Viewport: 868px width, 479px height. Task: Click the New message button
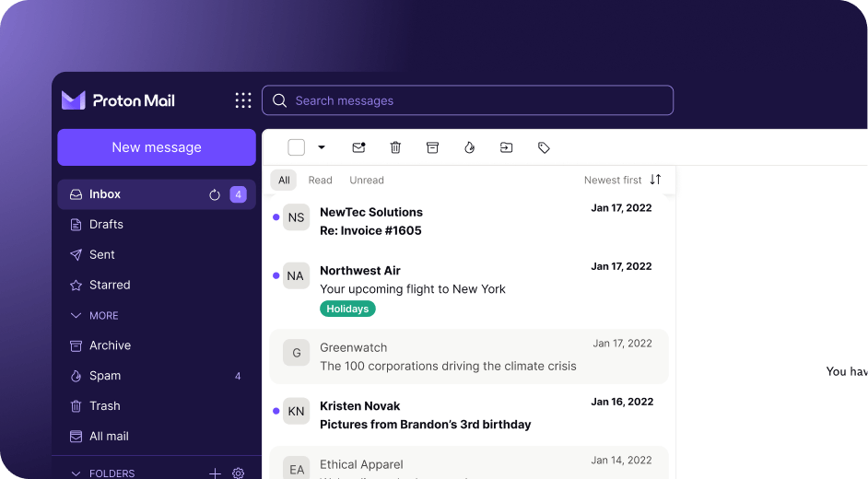coord(157,147)
